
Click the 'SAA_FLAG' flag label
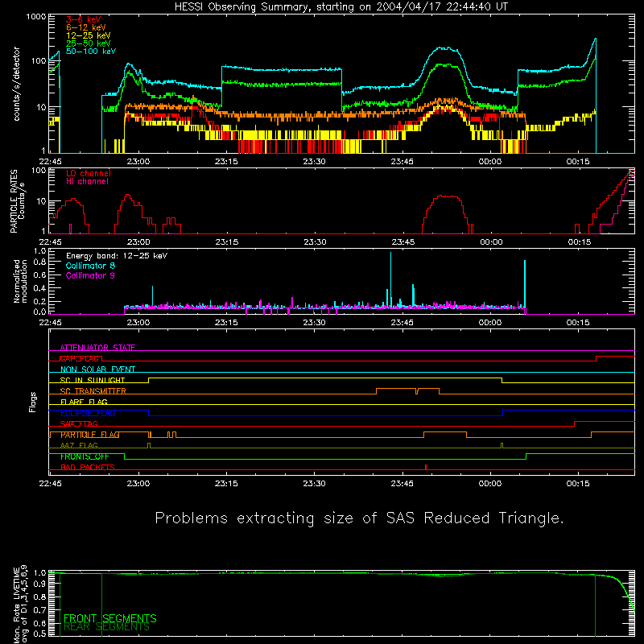79,424
